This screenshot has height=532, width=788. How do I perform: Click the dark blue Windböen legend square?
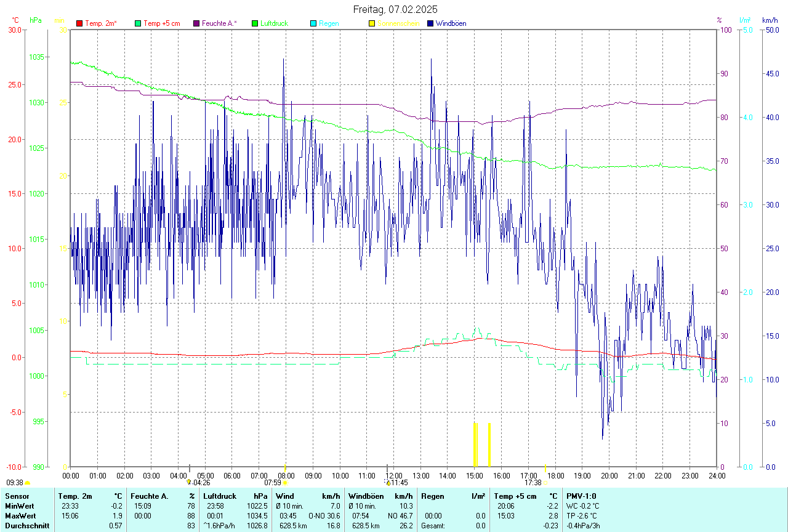[430, 23]
